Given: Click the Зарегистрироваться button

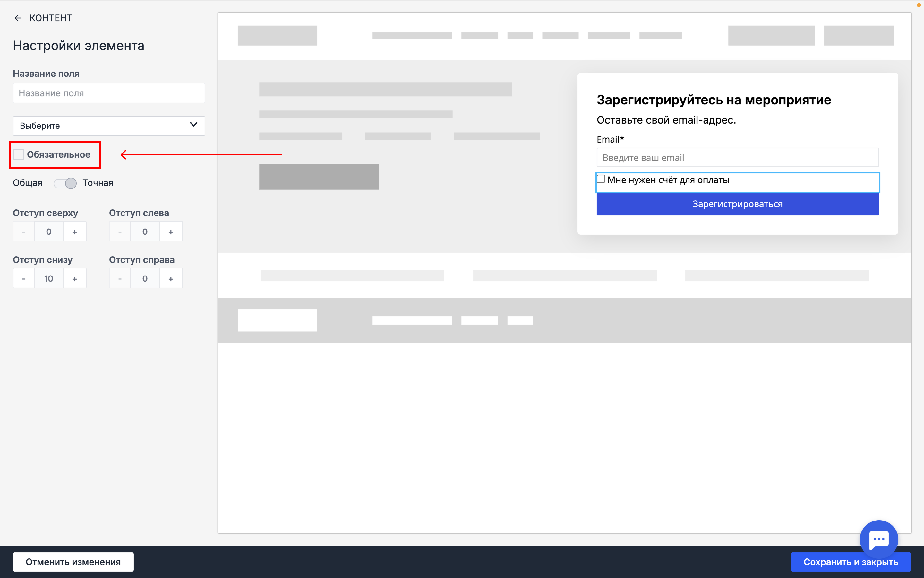Looking at the screenshot, I should [738, 204].
